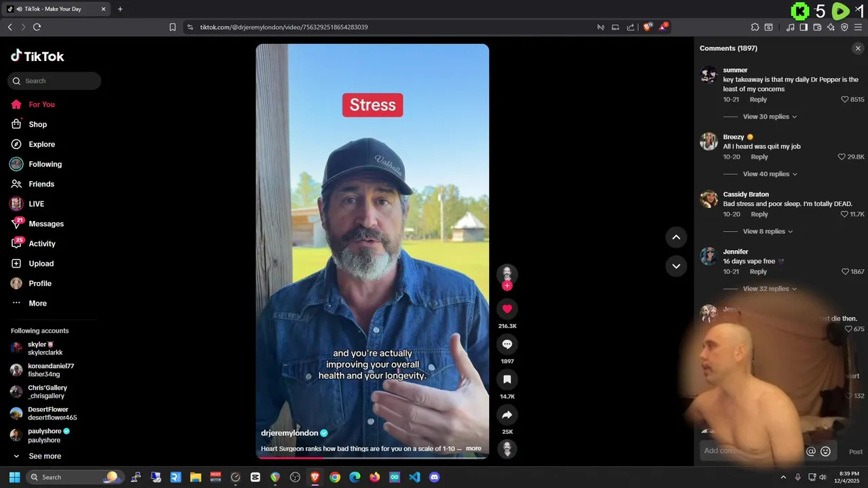This screenshot has width=868, height=488.
Task: Open Discord from the taskbar
Action: point(435,477)
